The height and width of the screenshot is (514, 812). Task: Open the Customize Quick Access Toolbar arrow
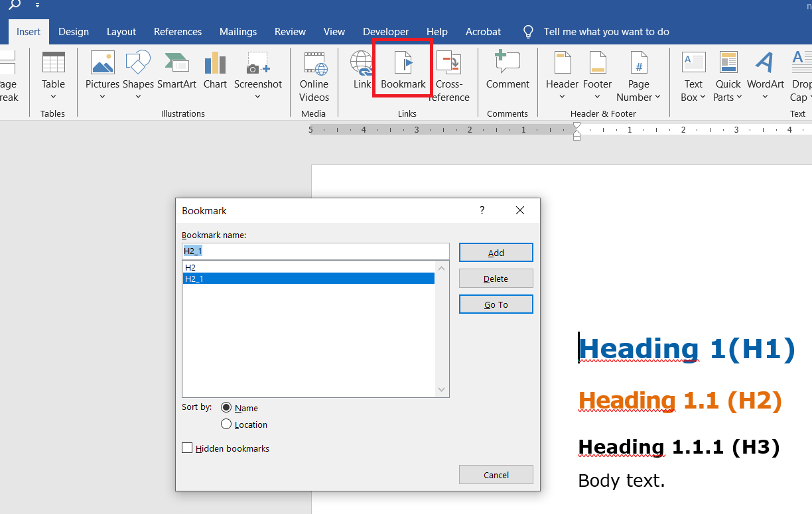(37, 5)
